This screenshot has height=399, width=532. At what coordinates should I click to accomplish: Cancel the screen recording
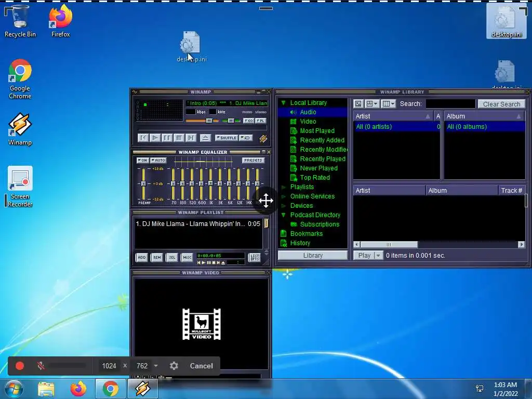tap(201, 366)
